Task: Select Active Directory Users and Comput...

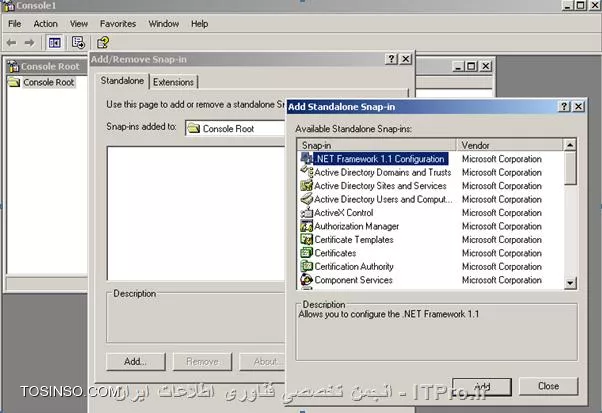Action: (x=430, y=199)
